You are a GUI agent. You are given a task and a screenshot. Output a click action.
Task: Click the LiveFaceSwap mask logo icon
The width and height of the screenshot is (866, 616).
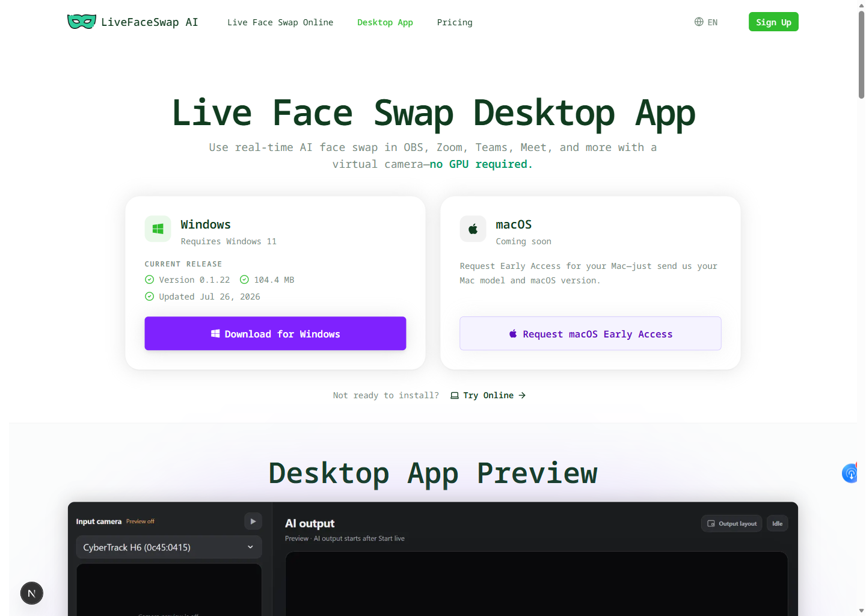(82, 22)
